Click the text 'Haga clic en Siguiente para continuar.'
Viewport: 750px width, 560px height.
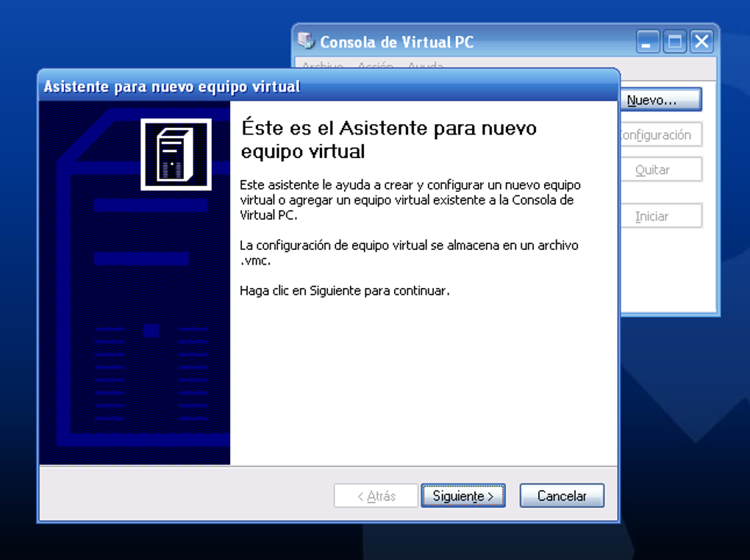click(x=344, y=290)
